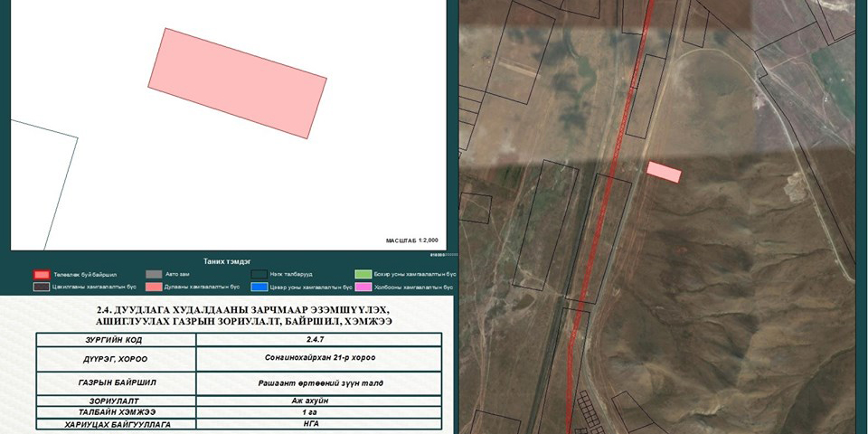Click the blue 'Цэвэр усны' legend swatch
Viewport: 868px width, 434px height.
tap(259, 287)
